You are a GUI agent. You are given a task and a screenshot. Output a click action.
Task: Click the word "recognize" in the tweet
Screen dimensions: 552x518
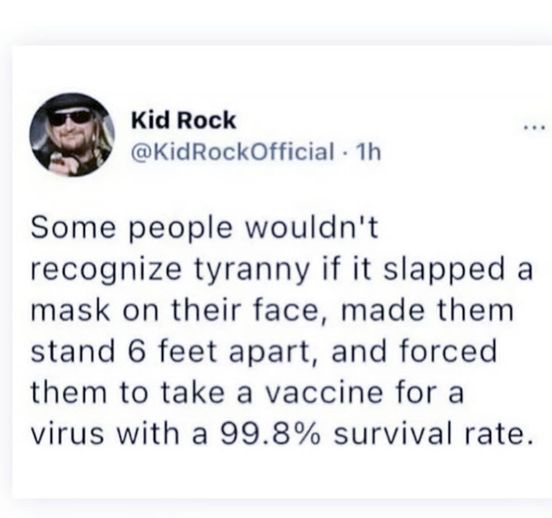pos(106,272)
